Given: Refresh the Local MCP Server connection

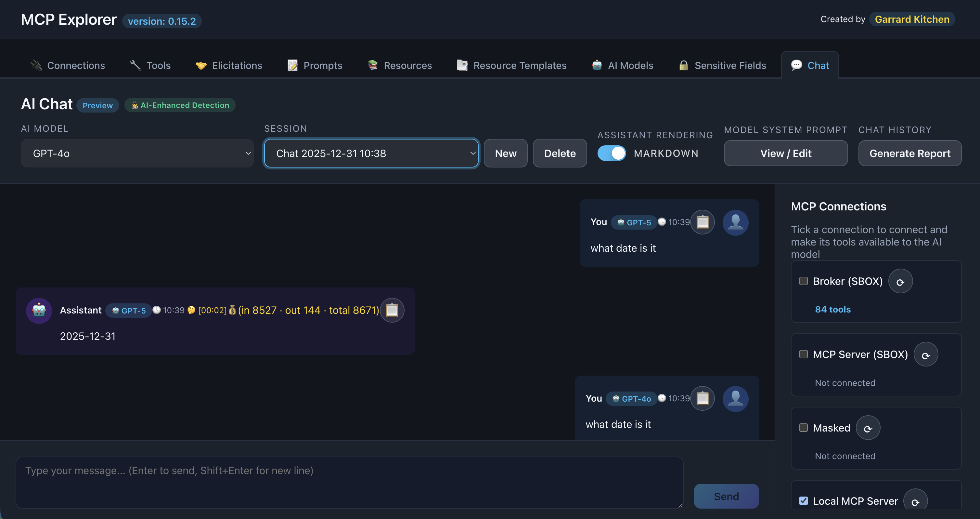Looking at the screenshot, I should point(915,501).
